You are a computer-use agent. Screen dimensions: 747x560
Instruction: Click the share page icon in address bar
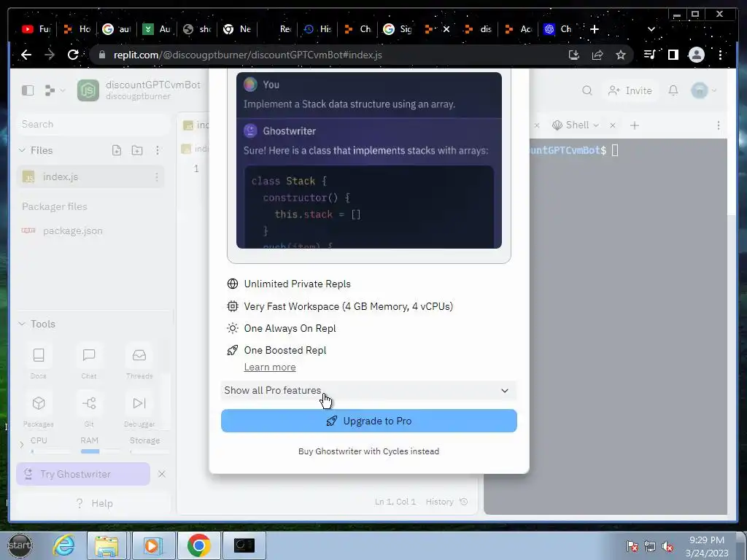(597, 55)
